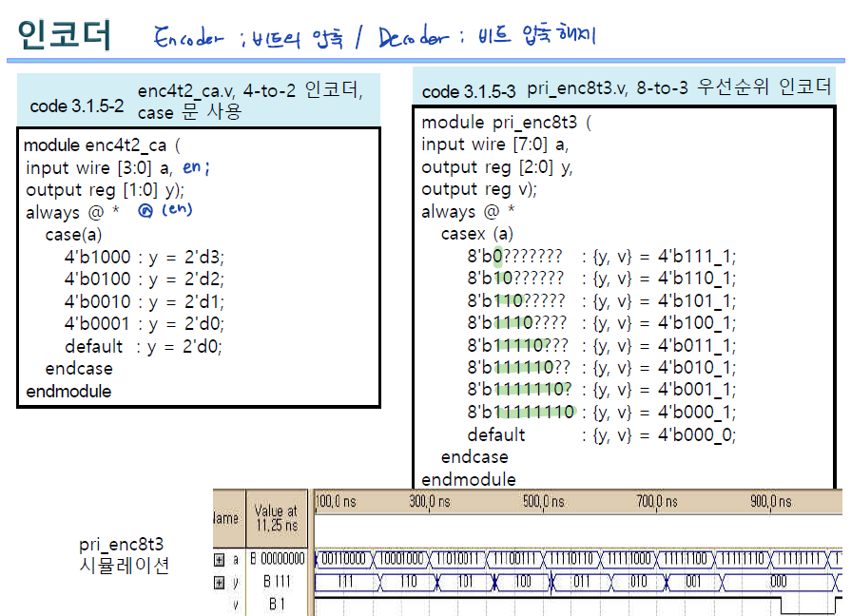Select bus a waveform segment 00110000
This screenshot has height=616, width=851.
[343, 558]
